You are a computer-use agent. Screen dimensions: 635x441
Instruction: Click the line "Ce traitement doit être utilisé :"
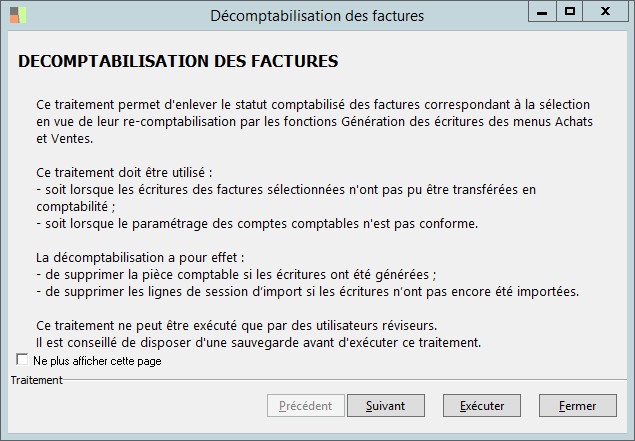tap(124, 172)
